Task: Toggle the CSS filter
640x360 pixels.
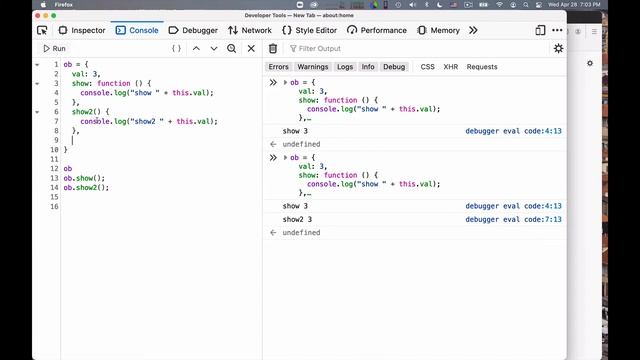Action: (427, 67)
